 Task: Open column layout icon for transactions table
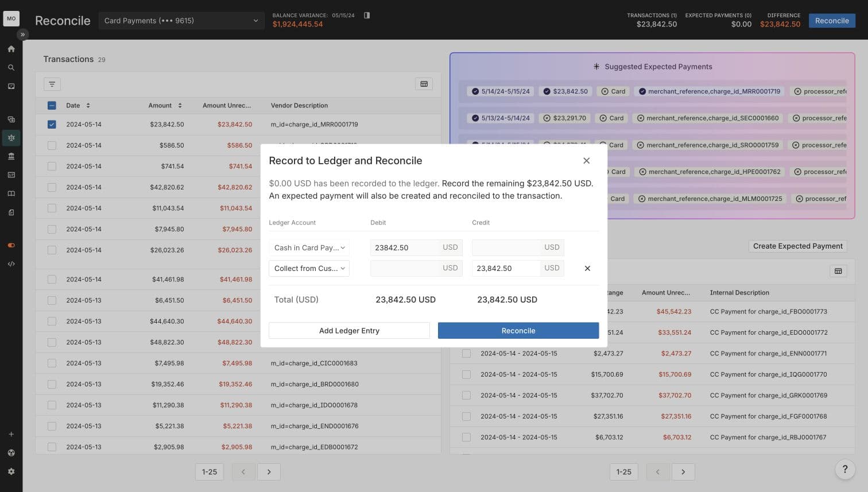pos(424,84)
